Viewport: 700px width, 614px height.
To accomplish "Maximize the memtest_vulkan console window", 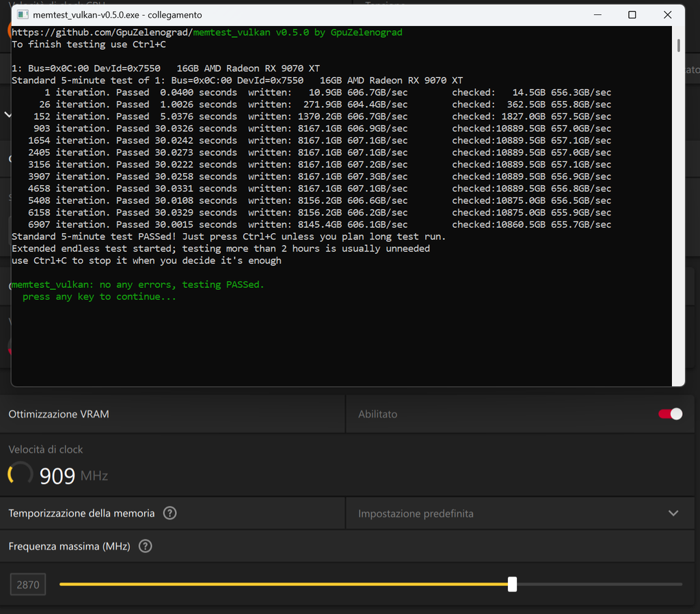I will coord(632,15).
